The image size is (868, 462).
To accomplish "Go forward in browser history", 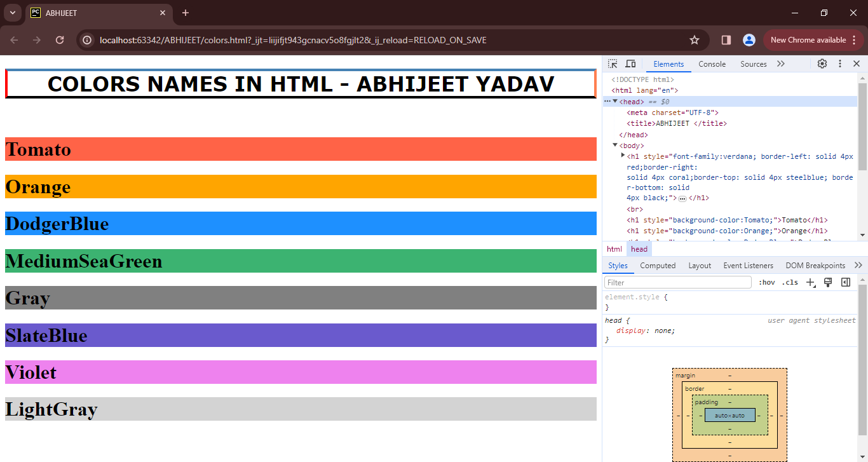I will 37,40.
